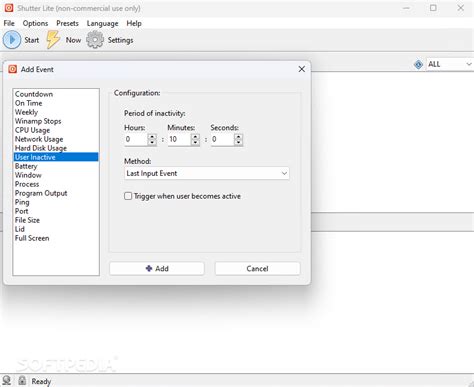Decrease the Seconds value with down arrow

pyautogui.click(x=238, y=142)
